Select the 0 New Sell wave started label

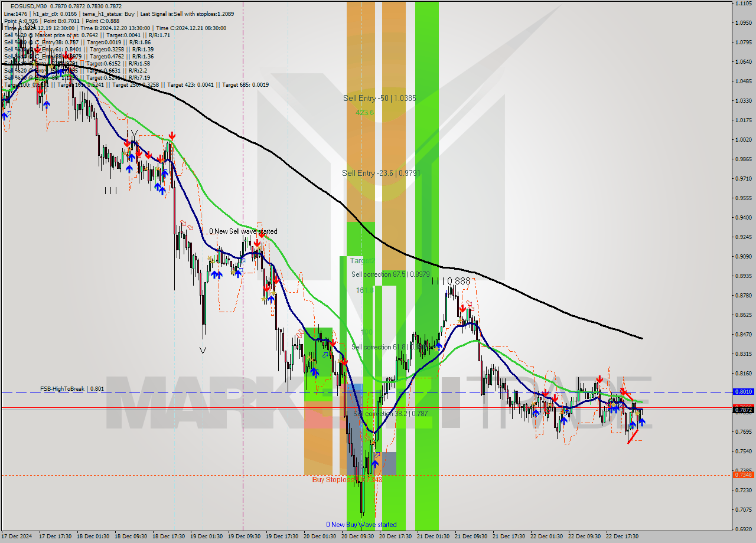point(243,231)
